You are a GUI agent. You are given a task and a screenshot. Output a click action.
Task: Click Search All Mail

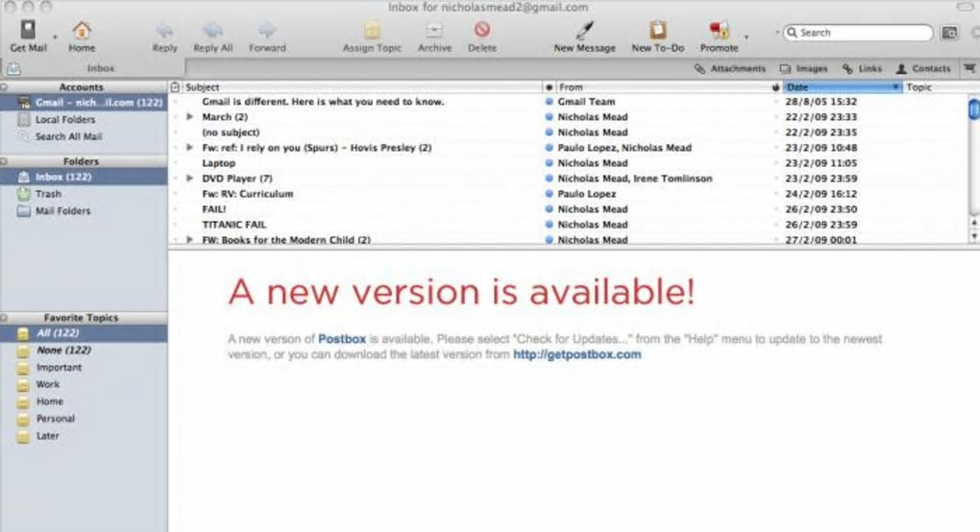(x=68, y=136)
